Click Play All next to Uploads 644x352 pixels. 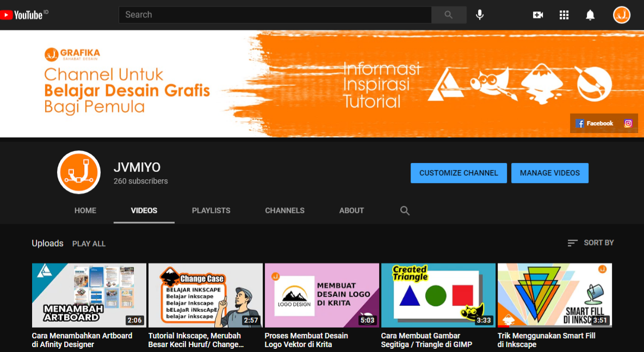(x=89, y=244)
